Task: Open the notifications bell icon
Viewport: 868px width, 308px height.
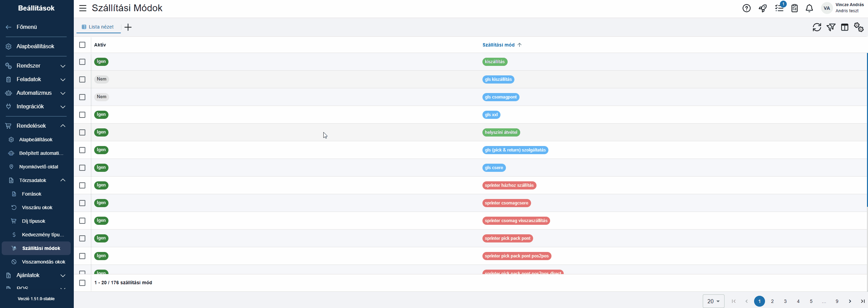Action: point(809,8)
